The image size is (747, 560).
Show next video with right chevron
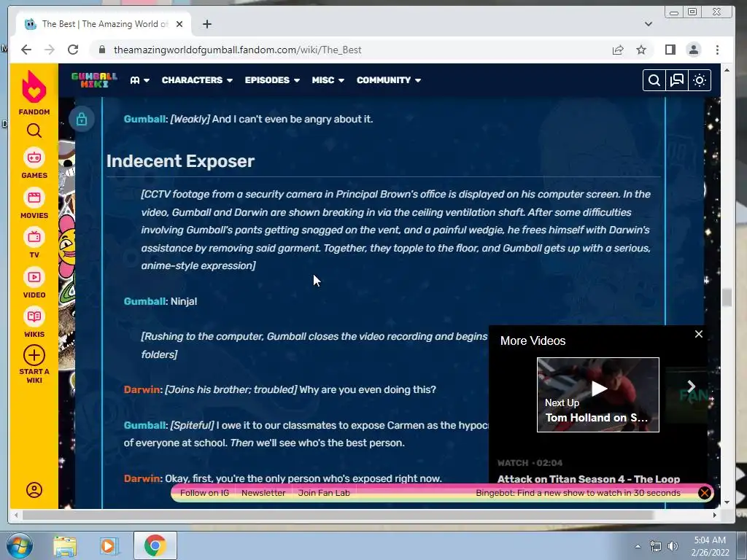(x=692, y=386)
